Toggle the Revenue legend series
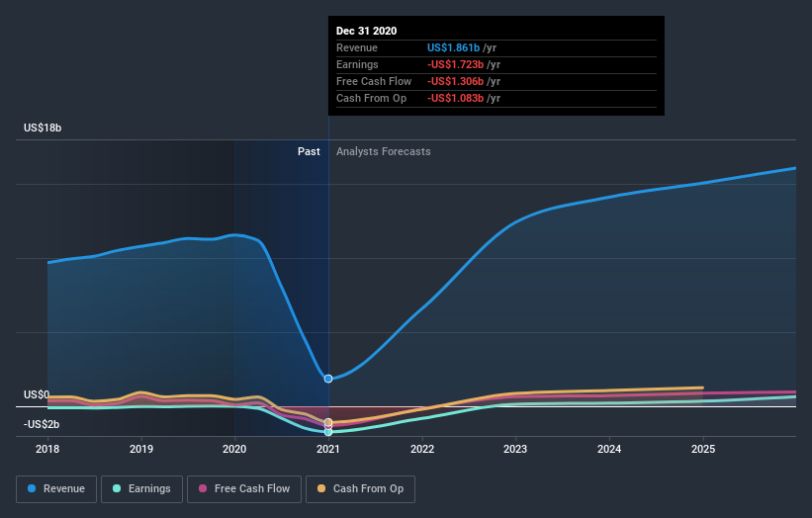Image resolution: width=812 pixels, height=518 pixels. [x=56, y=489]
